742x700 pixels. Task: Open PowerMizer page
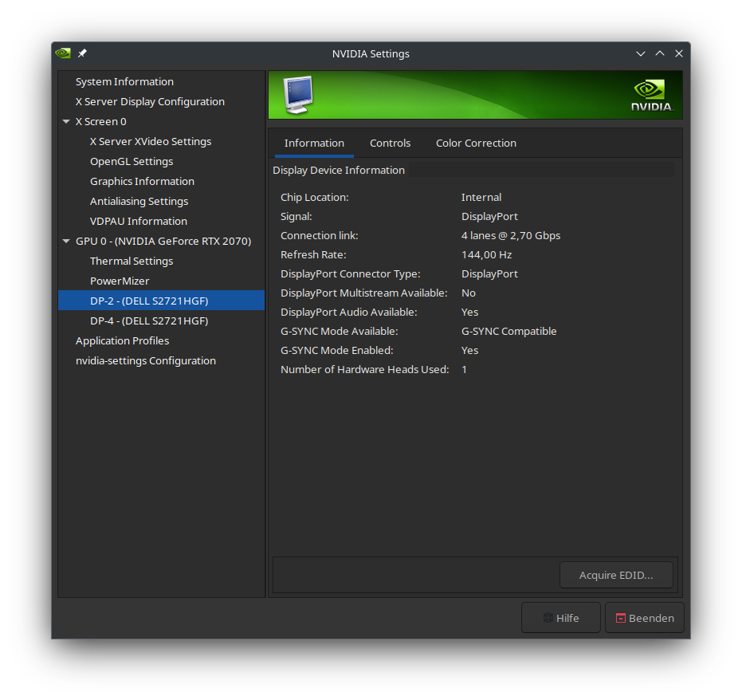click(120, 281)
